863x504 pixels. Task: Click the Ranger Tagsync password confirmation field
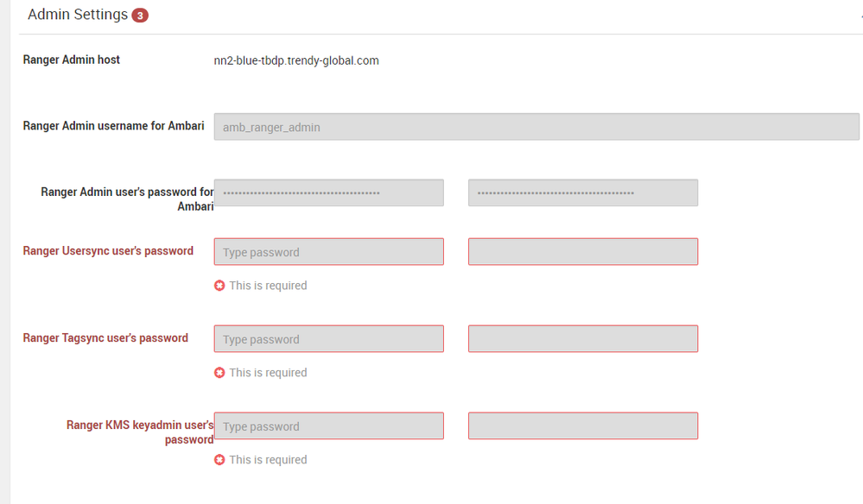(x=582, y=339)
